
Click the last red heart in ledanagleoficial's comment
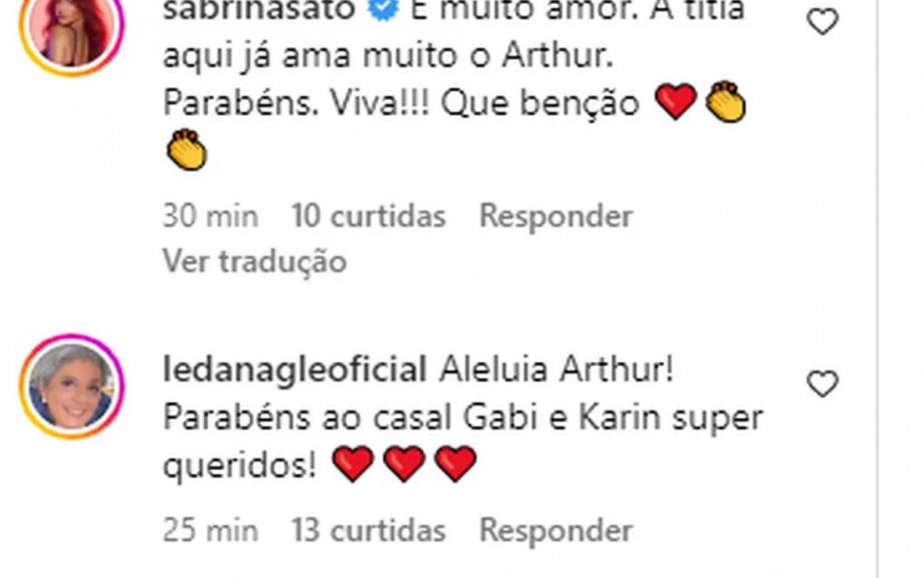pyautogui.click(x=456, y=465)
